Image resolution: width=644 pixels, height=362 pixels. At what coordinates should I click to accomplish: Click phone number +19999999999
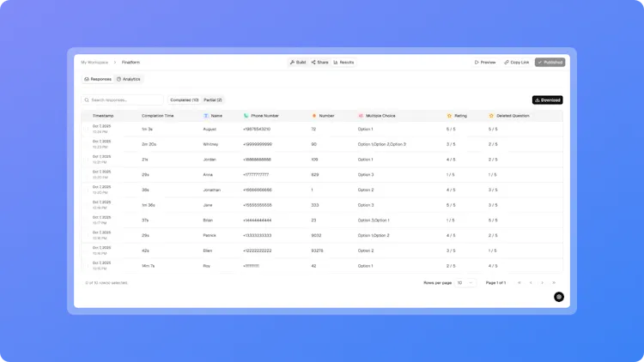[x=258, y=144]
